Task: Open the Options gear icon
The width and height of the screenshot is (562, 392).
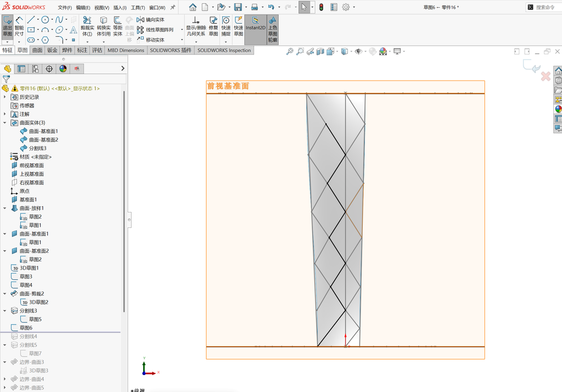Action: click(x=346, y=7)
